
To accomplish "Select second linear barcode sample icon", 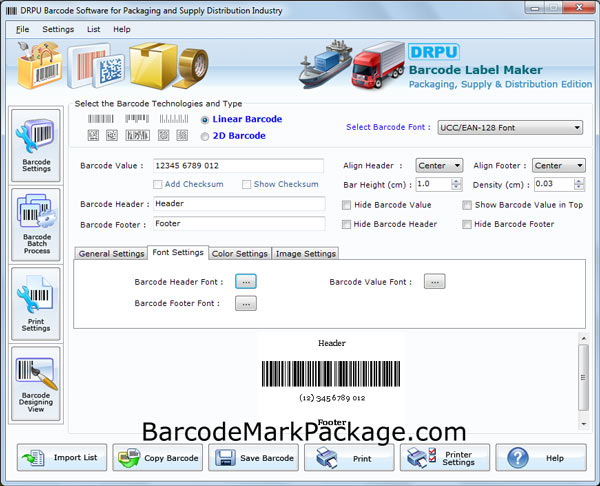I will click(x=137, y=119).
